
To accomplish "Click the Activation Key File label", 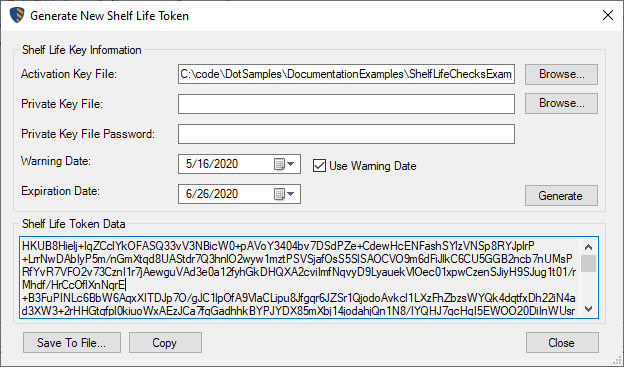I will point(69,74).
